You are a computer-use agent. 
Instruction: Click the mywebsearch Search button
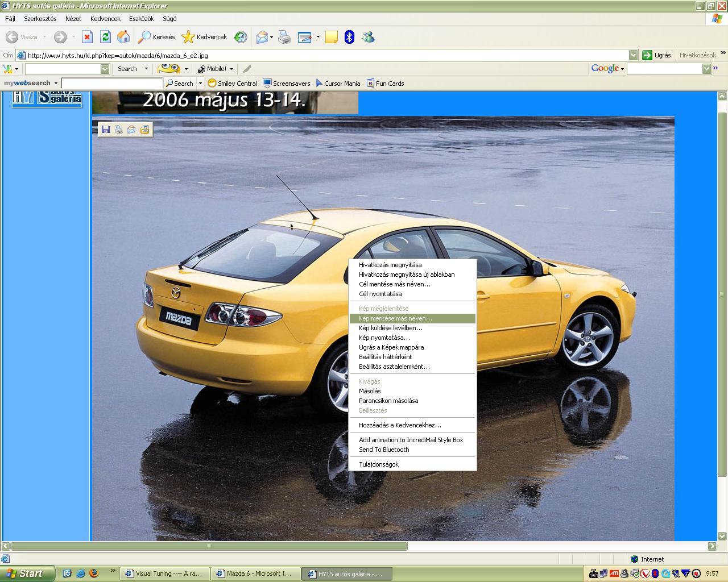180,83
